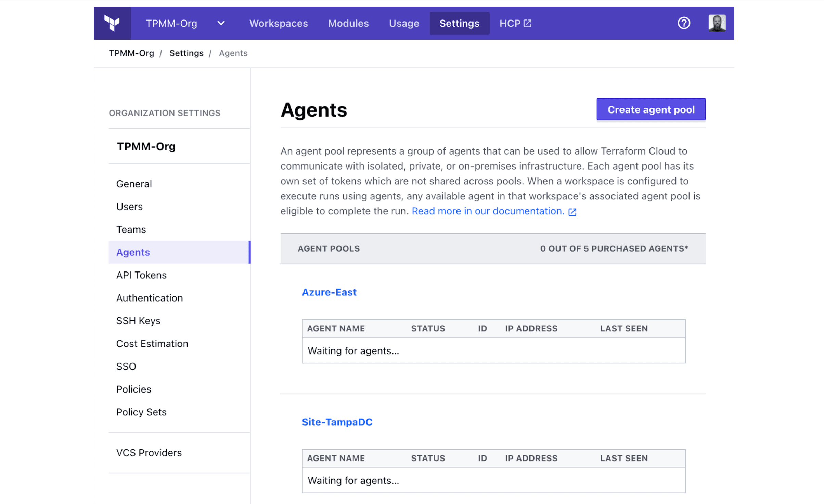Click the Terraform logo icon
Viewport: 824px width, 504px height.
(x=112, y=23)
